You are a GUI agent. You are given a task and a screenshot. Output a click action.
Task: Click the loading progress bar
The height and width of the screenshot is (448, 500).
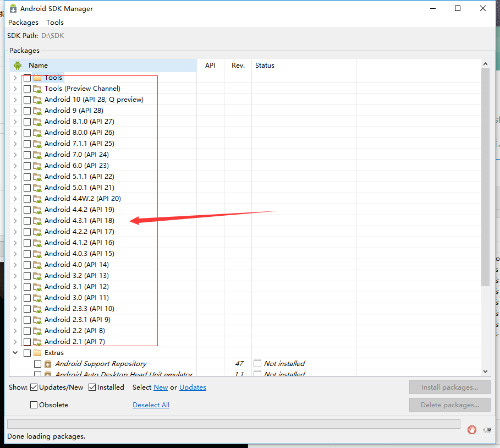point(234,424)
